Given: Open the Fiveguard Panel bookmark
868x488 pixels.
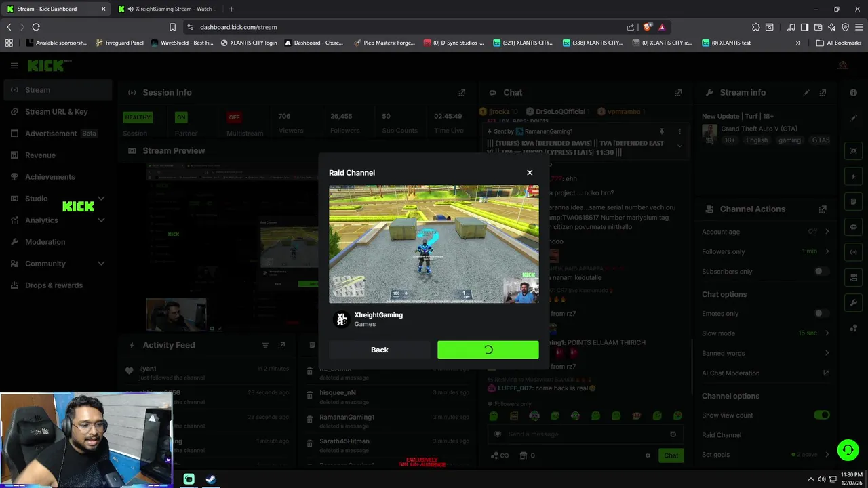Looking at the screenshot, I should click(x=120, y=43).
